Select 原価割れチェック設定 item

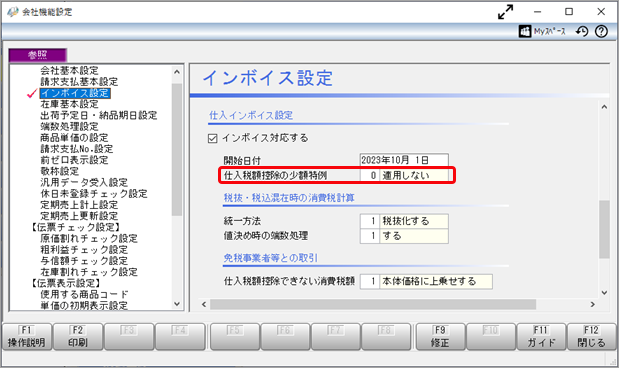(x=89, y=238)
